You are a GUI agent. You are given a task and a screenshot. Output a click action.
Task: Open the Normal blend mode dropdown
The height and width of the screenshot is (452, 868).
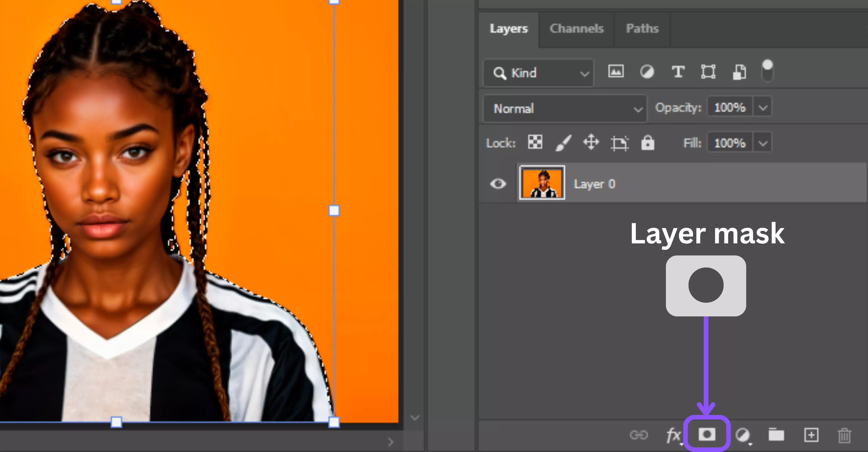(565, 109)
